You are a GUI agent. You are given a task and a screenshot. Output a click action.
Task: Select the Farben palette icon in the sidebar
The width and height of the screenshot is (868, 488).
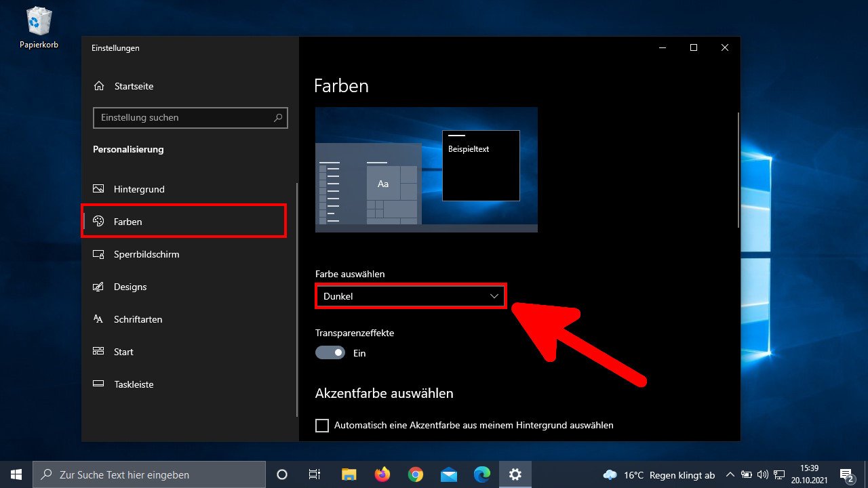click(99, 222)
